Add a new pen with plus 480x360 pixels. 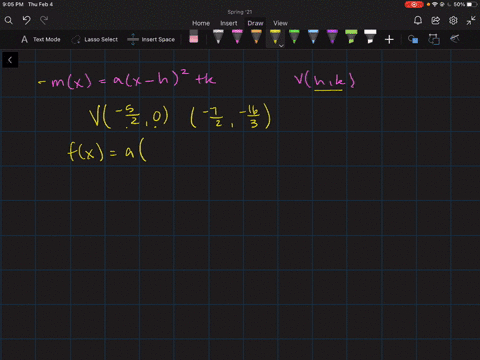pos(389,40)
